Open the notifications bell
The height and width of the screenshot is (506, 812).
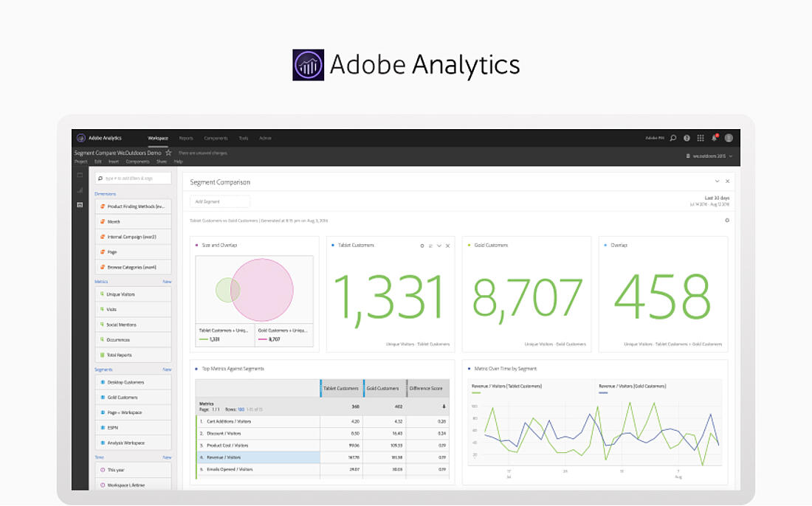coord(715,138)
